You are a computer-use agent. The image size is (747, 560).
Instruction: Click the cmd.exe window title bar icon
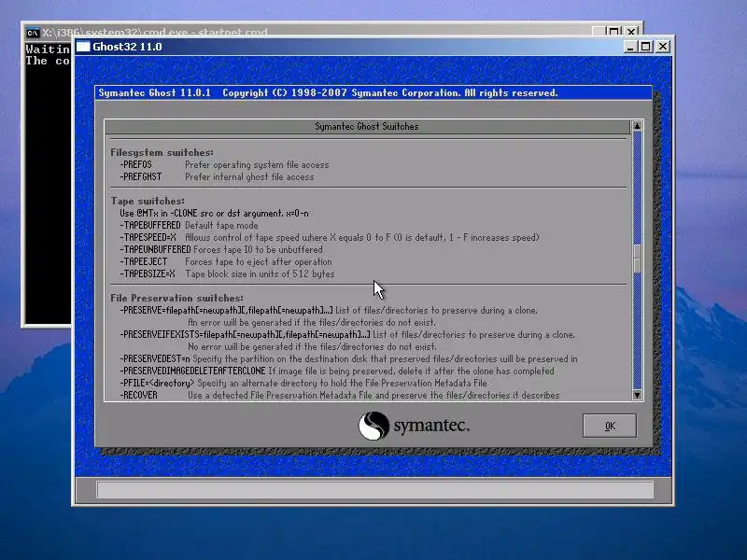click(x=33, y=33)
